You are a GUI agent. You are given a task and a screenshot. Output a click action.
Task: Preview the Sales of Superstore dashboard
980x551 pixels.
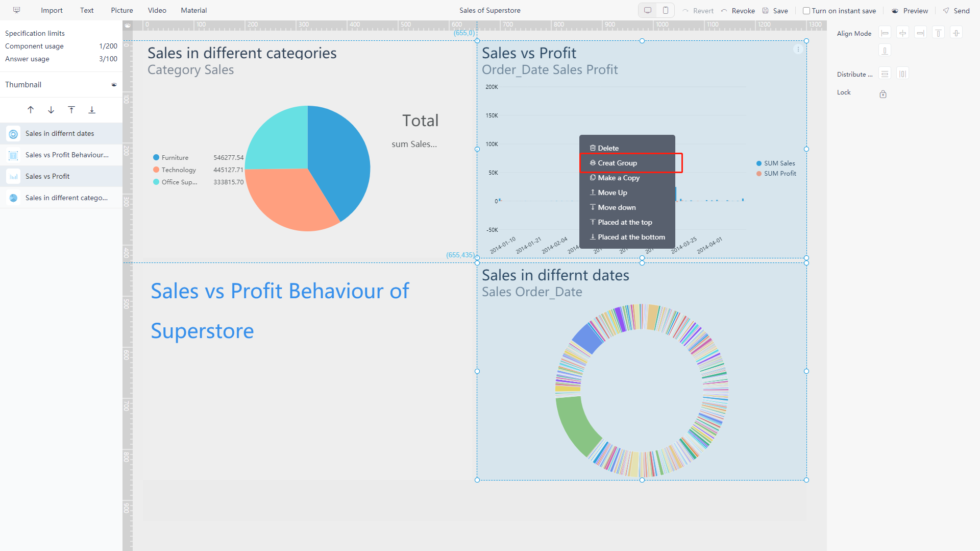(910, 11)
